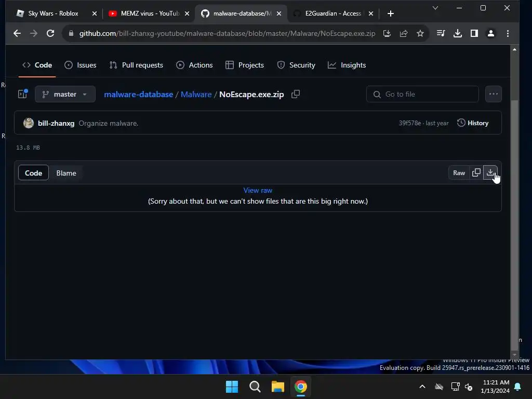Viewport: 532px width, 399px height.
Task: Open bill-zhanxg avatar
Action: (29, 123)
